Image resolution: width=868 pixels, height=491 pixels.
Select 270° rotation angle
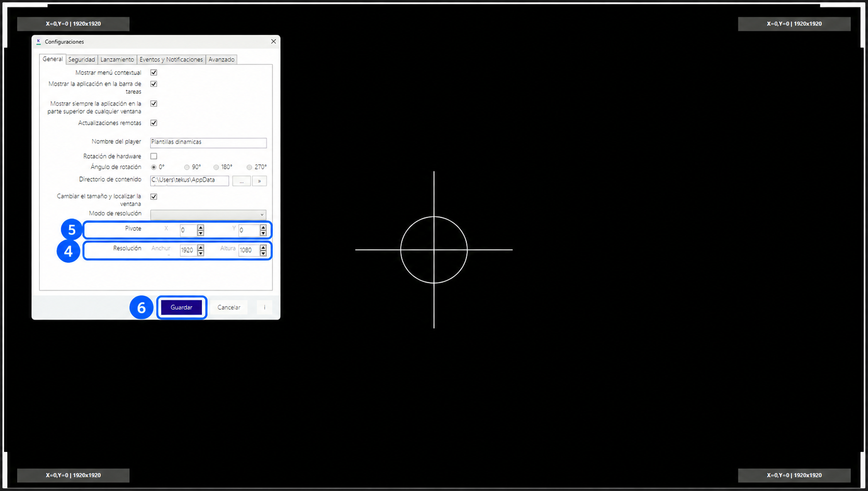click(x=249, y=167)
